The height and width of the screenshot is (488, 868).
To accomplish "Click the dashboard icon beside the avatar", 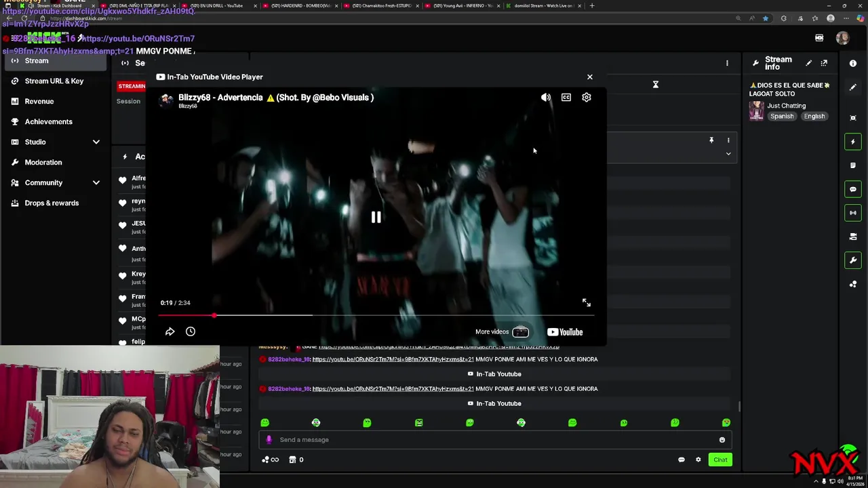I will pos(819,39).
